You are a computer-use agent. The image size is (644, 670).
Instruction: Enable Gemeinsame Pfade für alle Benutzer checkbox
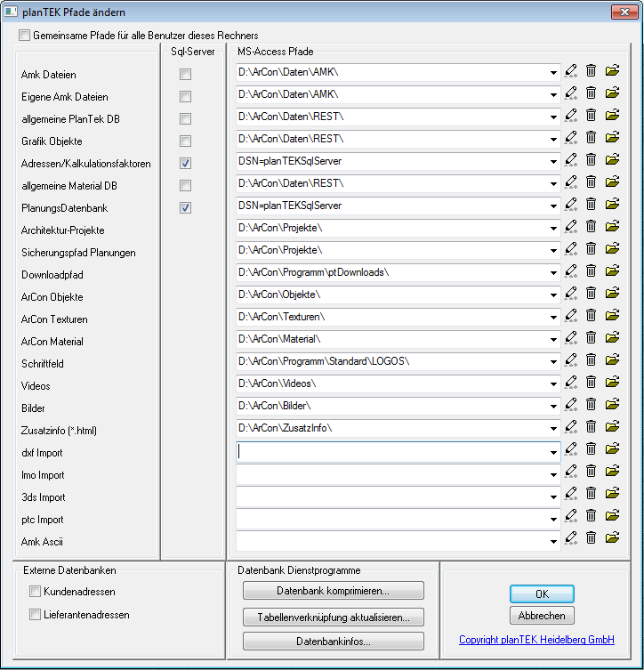pos(24,36)
